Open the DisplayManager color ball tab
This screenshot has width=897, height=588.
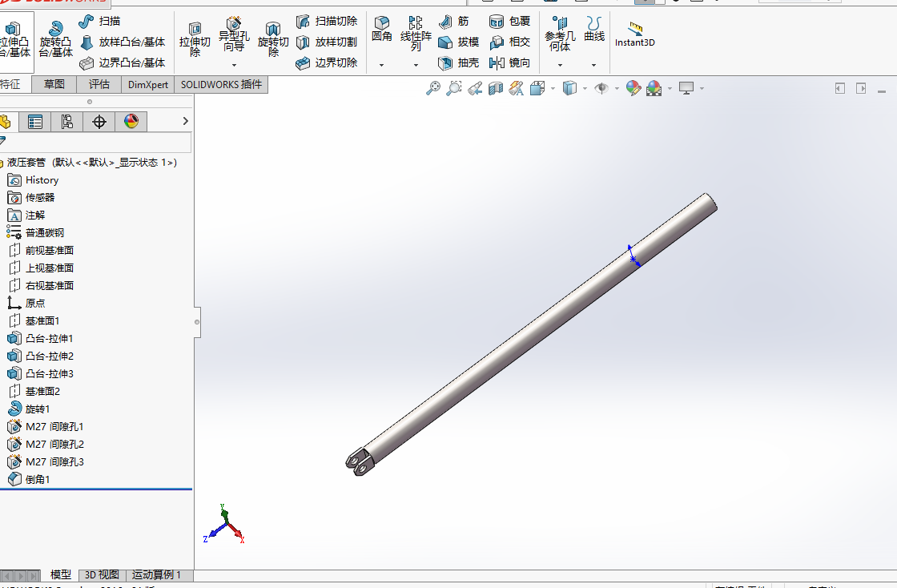131,121
